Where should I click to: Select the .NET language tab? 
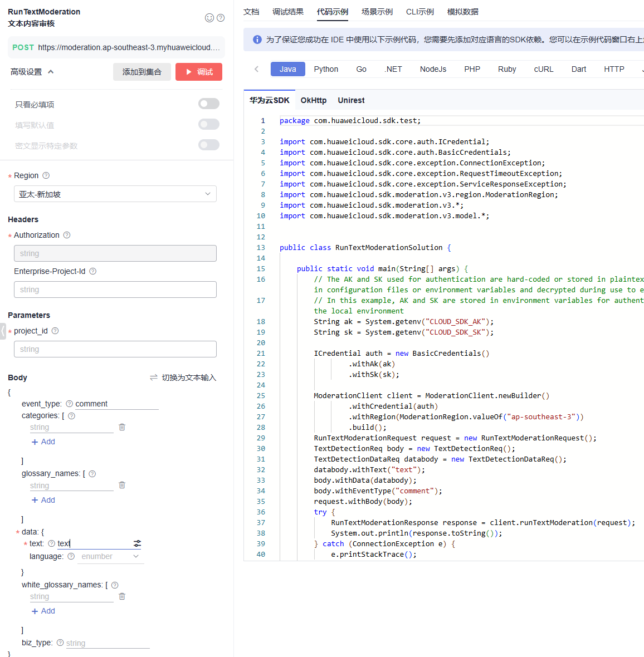click(393, 69)
